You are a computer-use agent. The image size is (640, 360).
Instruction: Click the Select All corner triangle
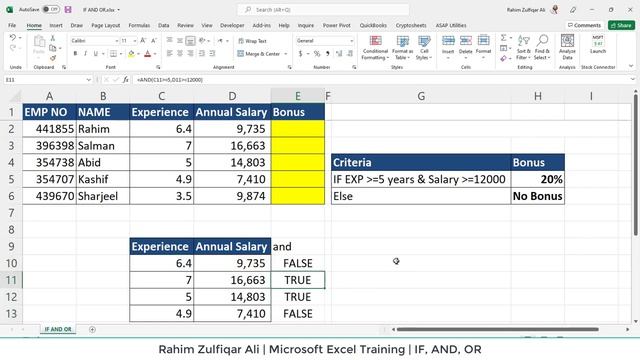(x=15, y=96)
